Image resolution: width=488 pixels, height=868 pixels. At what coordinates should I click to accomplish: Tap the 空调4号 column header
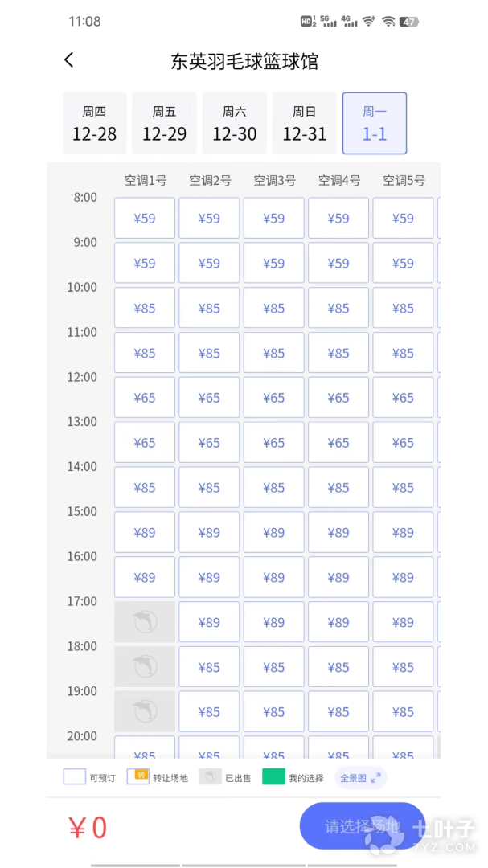tap(338, 181)
